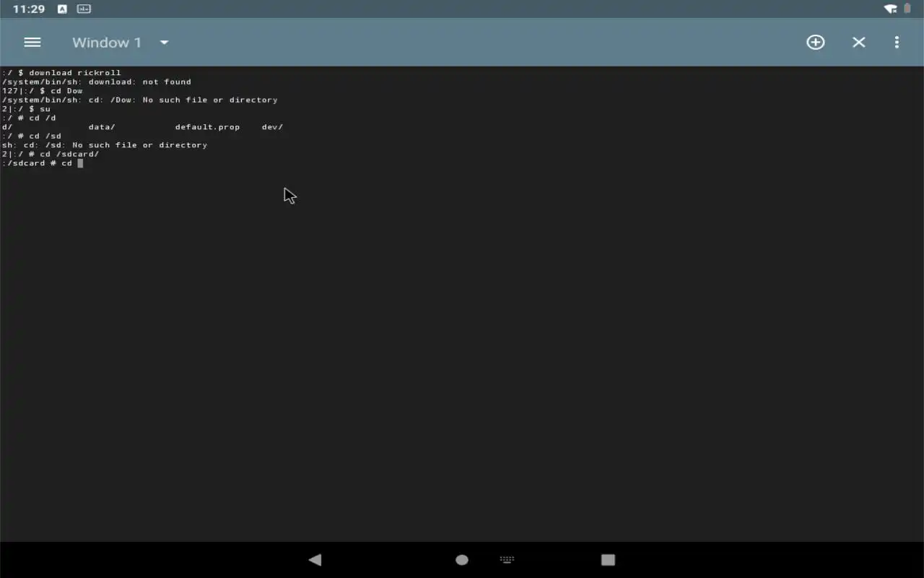The image size is (924, 578).
Task: Tap the Android home button
Action: click(462, 560)
